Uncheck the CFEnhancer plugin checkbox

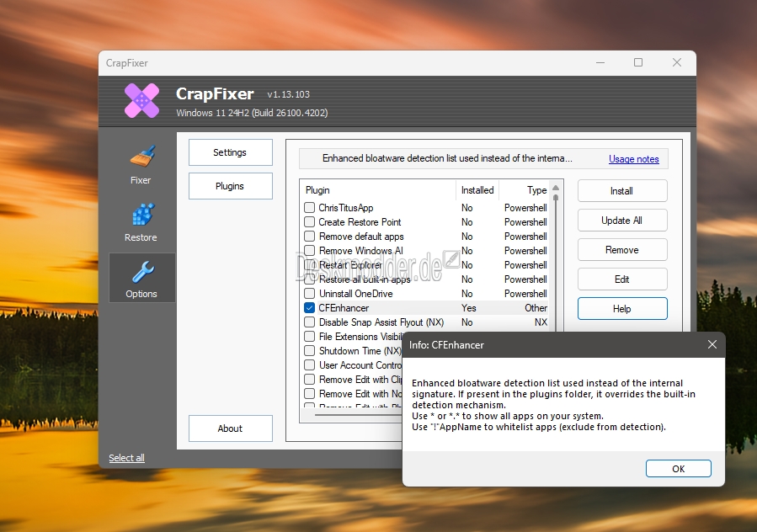click(x=310, y=308)
